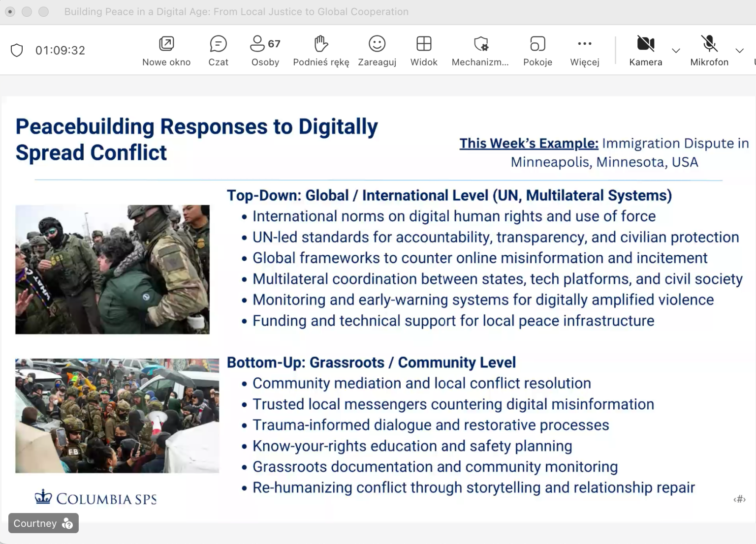Unmute the microphone via Mikrofon toggle
756x544 pixels.
pos(709,49)
